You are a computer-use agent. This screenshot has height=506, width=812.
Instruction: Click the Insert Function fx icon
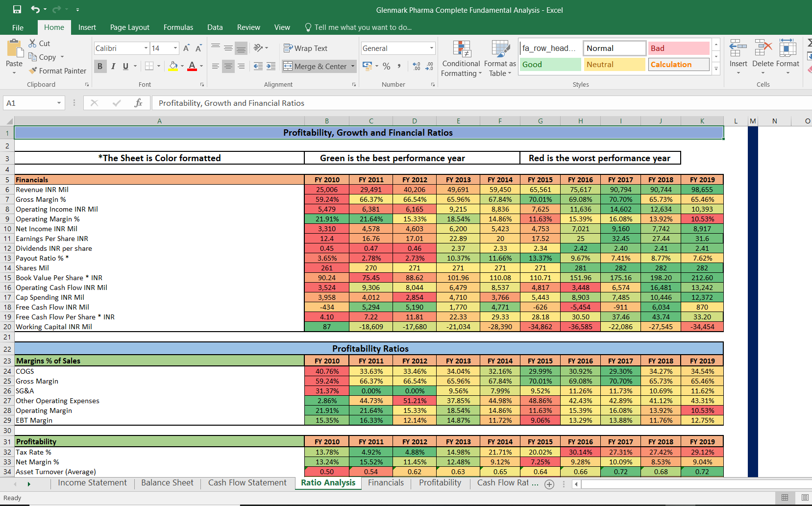tap(138, 103)
